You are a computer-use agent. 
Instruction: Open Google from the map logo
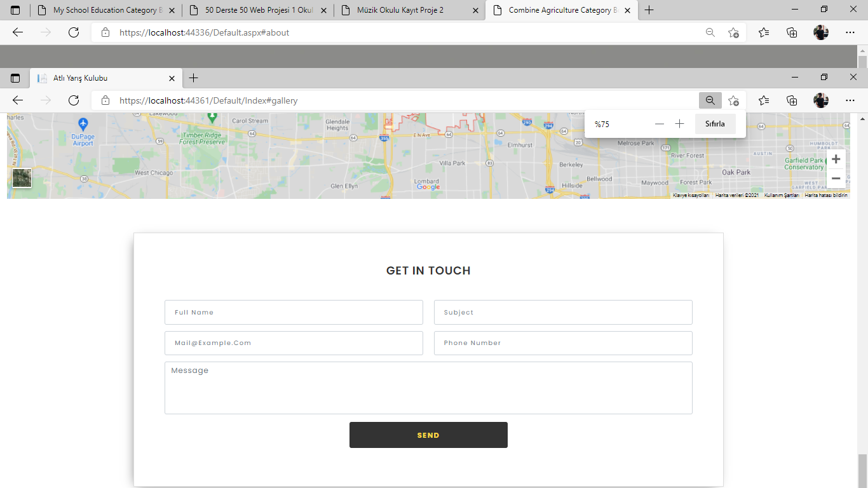(x=428, y=187)
